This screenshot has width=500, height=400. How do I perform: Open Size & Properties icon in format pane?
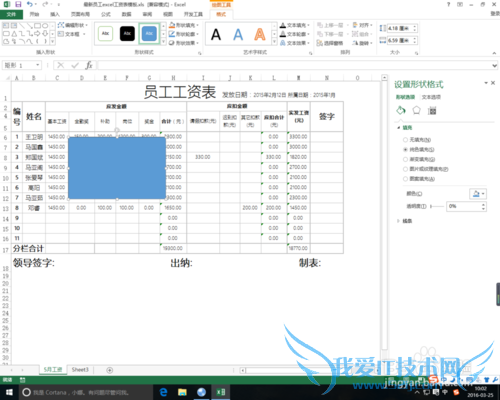pyautogui.click(x=432, y=110)
